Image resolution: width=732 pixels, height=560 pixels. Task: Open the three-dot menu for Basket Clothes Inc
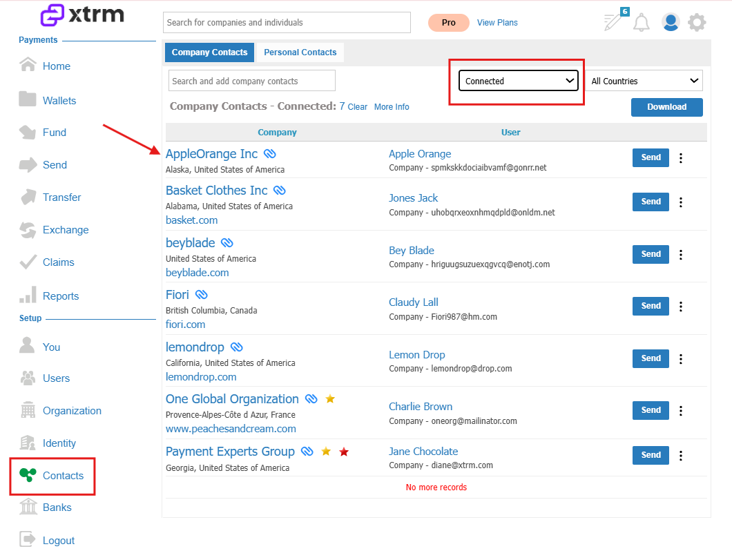tap(681, 202)
